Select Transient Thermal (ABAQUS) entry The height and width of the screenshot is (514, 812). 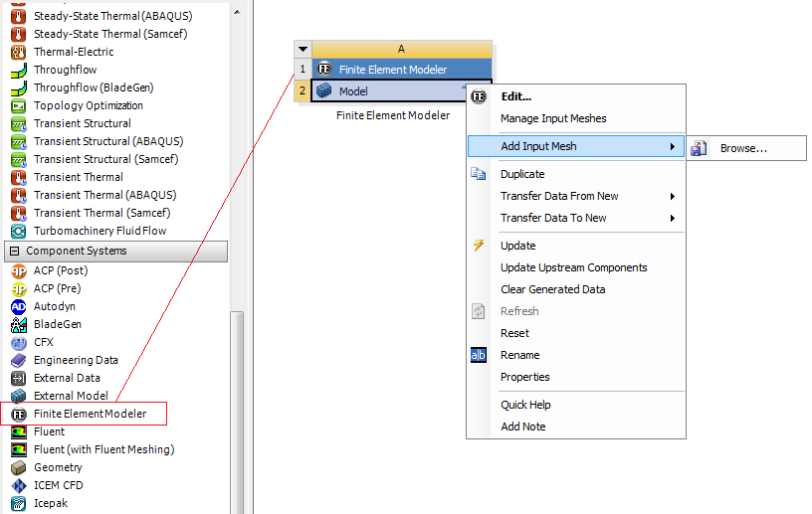coord(104,195)
